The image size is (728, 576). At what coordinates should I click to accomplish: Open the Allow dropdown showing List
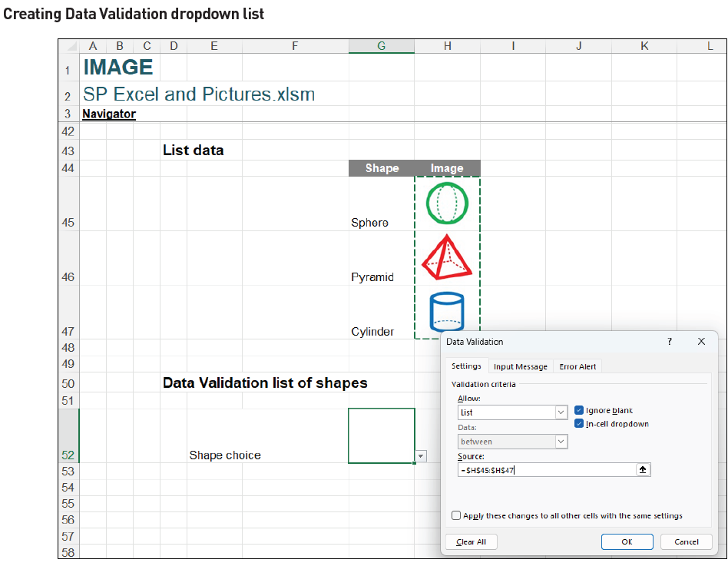click(560, 412)
